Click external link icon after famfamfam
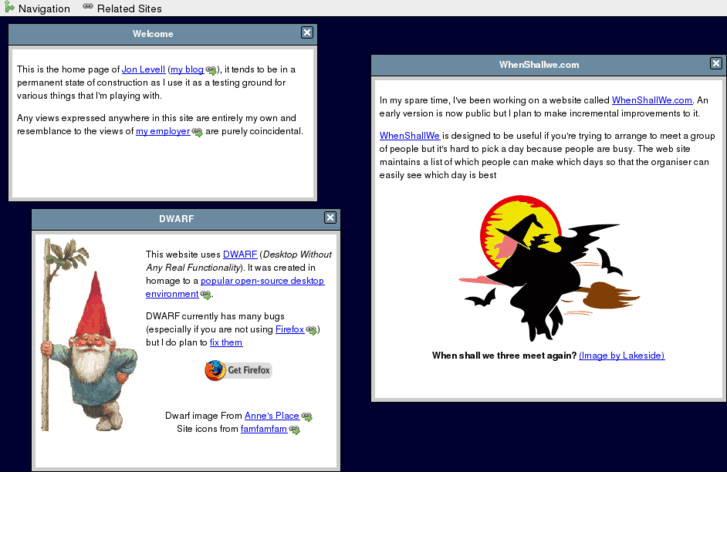The height and width of the screenshot is (545, 727). [x=294, y=430]
